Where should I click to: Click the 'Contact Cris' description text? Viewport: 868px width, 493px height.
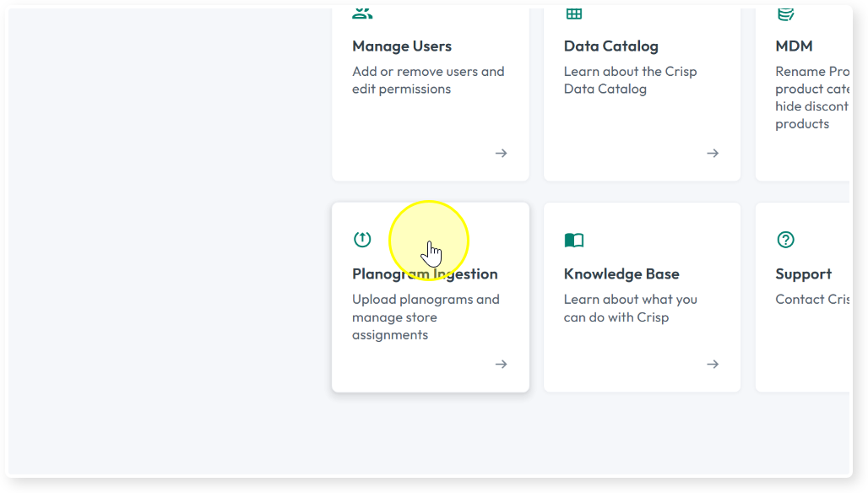coord(812,300)
